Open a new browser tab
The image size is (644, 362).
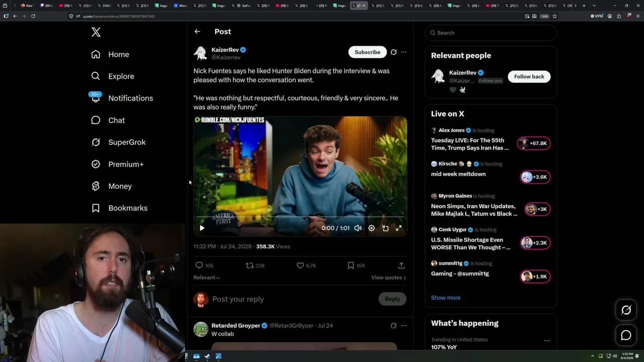(x=584, y=6)
